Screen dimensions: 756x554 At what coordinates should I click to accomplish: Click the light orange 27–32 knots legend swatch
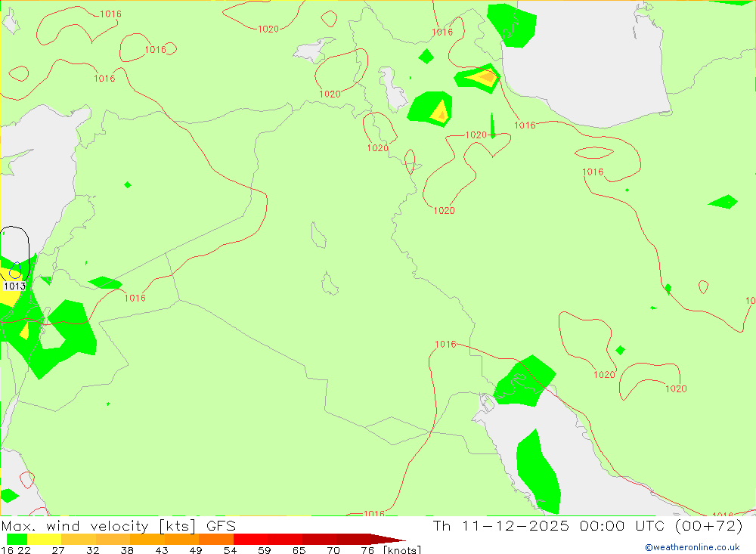79,539
